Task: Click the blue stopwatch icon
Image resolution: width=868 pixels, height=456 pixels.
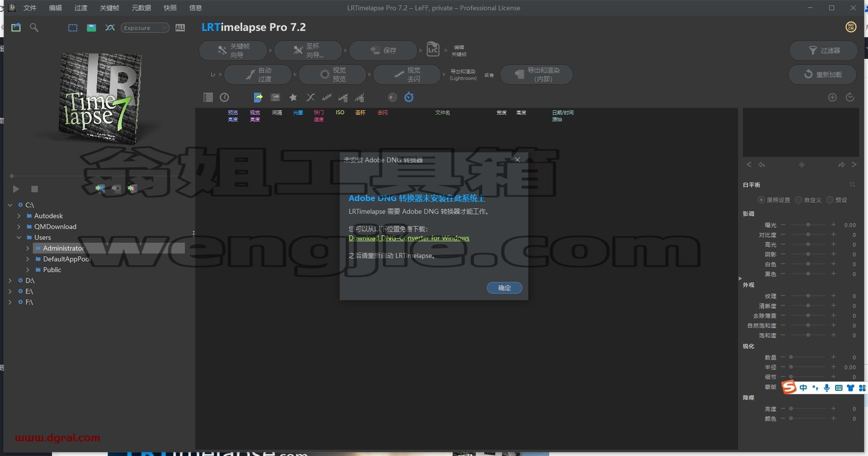Action: coord(409,97)
